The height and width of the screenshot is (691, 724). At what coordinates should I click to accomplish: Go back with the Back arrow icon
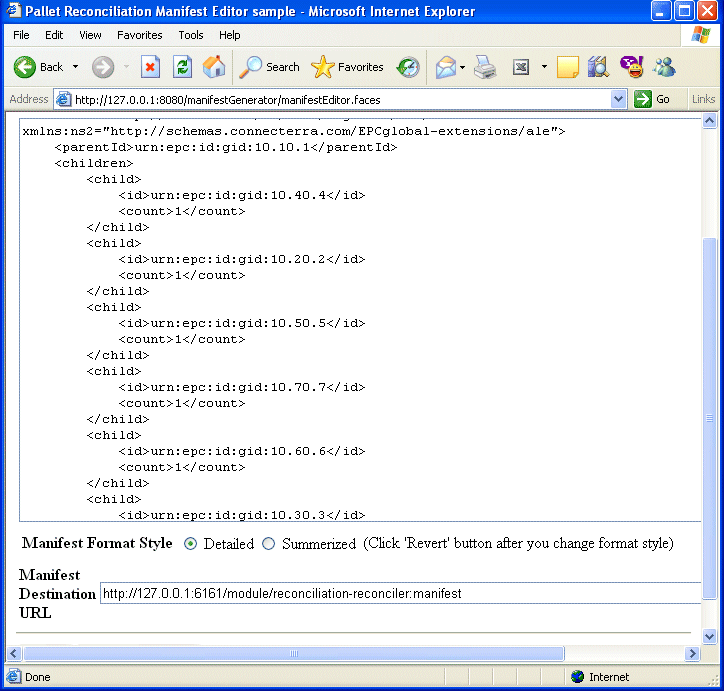pos(24,67)
